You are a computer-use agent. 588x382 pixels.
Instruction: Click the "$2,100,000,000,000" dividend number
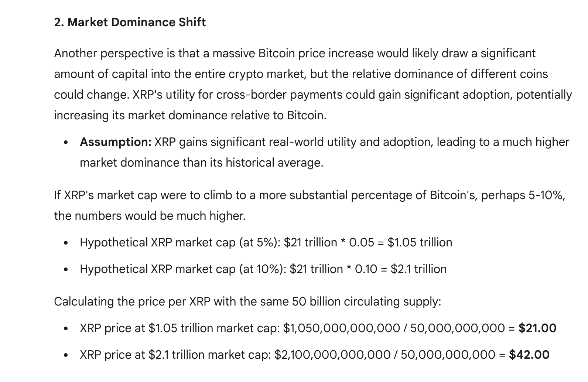tap(332, 355)
